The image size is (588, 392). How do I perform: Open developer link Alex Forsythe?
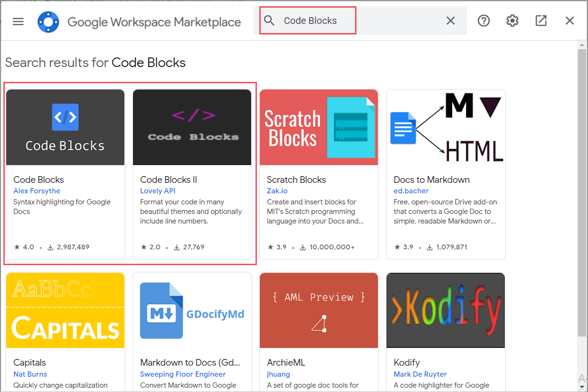37,191
